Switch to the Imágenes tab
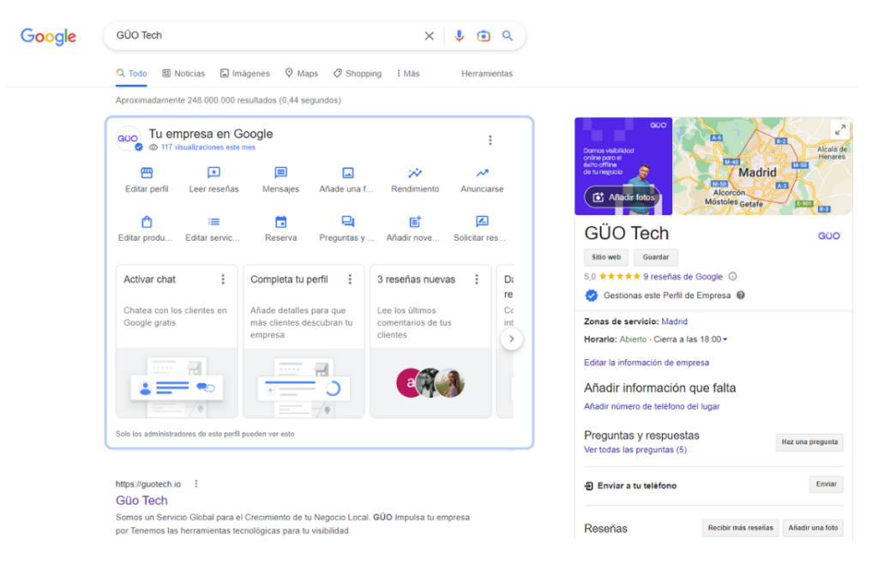878x588 pixels. point(244,73)
